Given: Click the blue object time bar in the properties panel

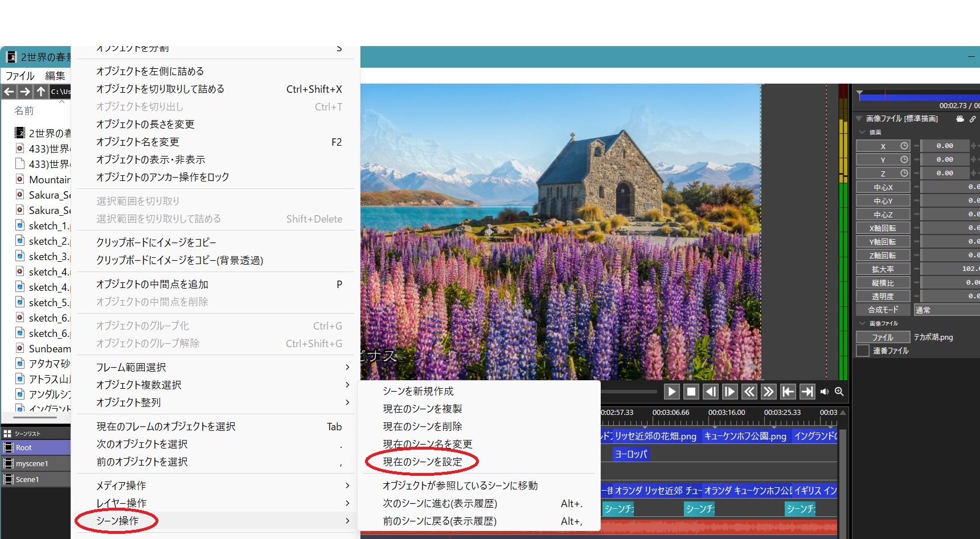Looking at the screenshot, I should 918,97.
